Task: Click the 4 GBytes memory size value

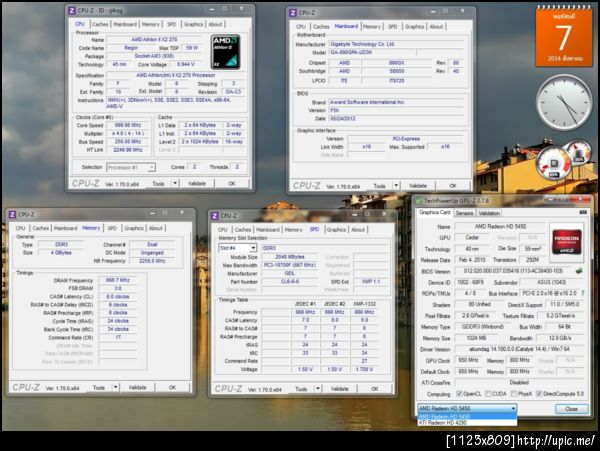Action: click(x=61, y=253)
